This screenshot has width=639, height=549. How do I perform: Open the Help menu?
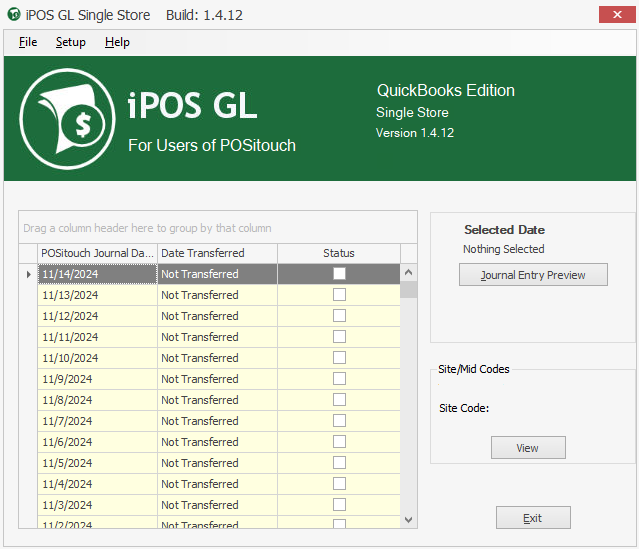(x=117, y=42)
